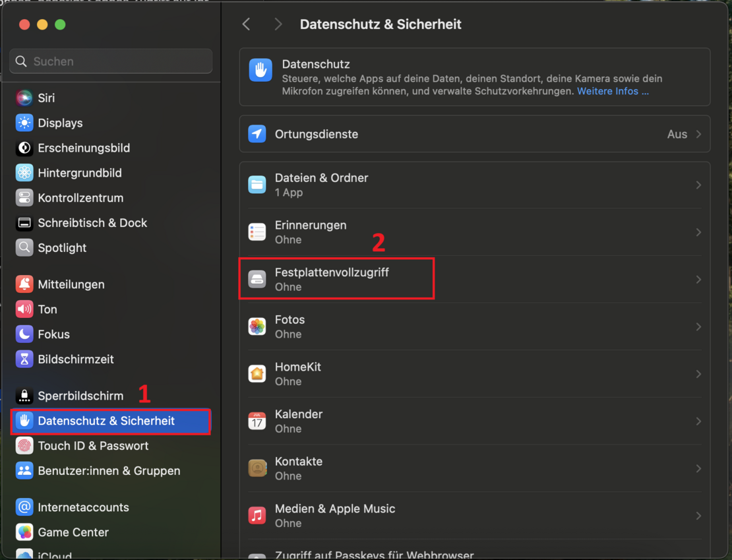The image size is (732, 560).
Task: Click the Suchen search field
Action: [x=111, y=61]
